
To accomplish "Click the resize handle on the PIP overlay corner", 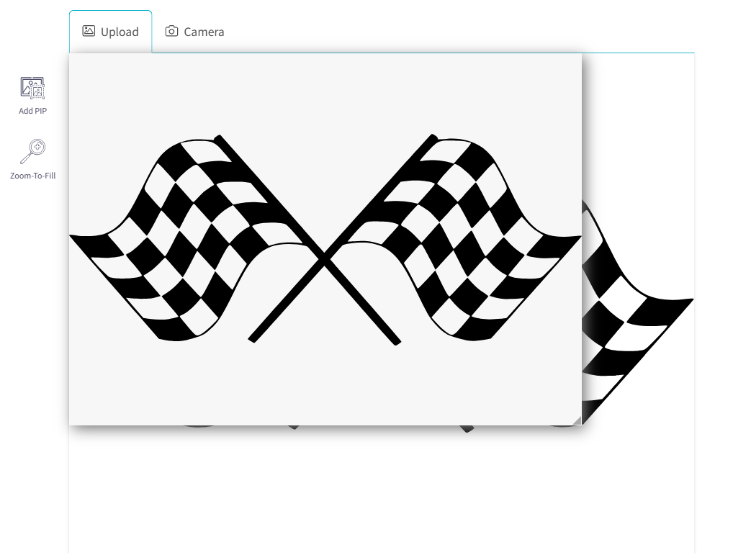I will (x=578, y=422).
